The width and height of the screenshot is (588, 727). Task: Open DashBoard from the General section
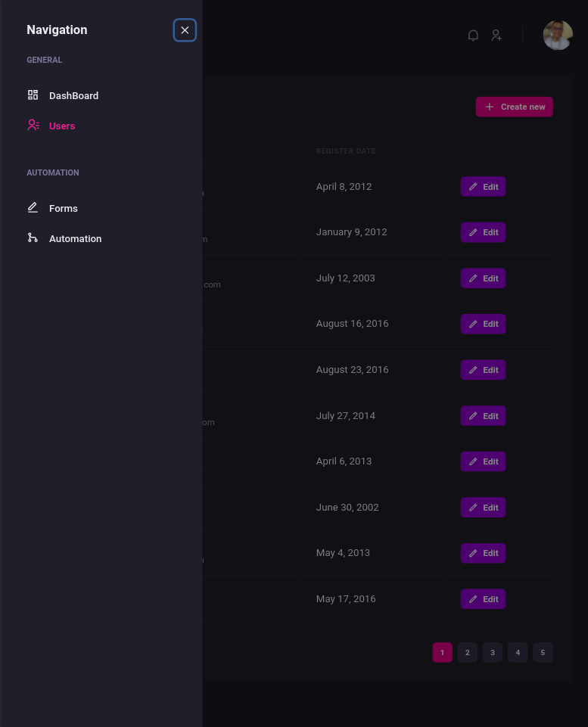tap(73, 95)
